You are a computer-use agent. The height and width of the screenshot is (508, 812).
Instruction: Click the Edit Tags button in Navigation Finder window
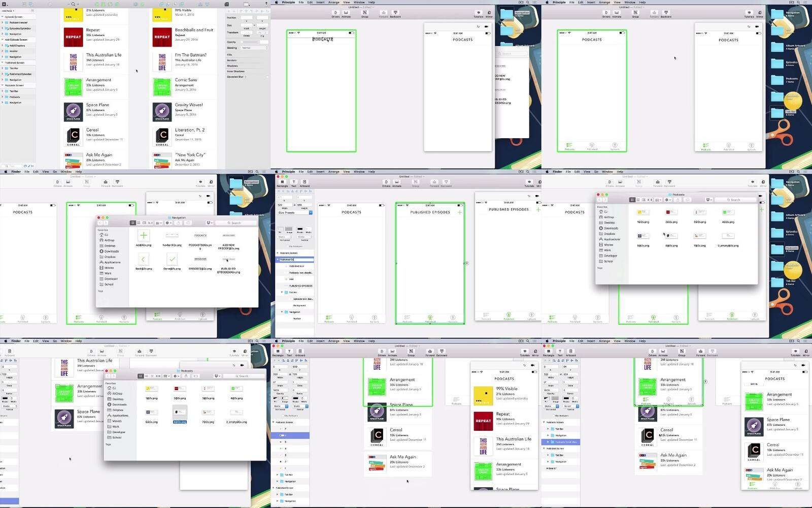point(188,223)
